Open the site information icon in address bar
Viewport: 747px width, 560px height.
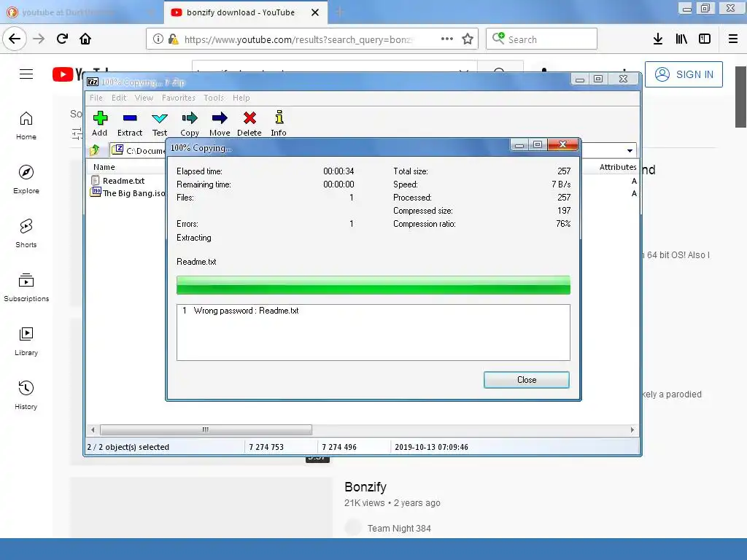coord(158,39)
